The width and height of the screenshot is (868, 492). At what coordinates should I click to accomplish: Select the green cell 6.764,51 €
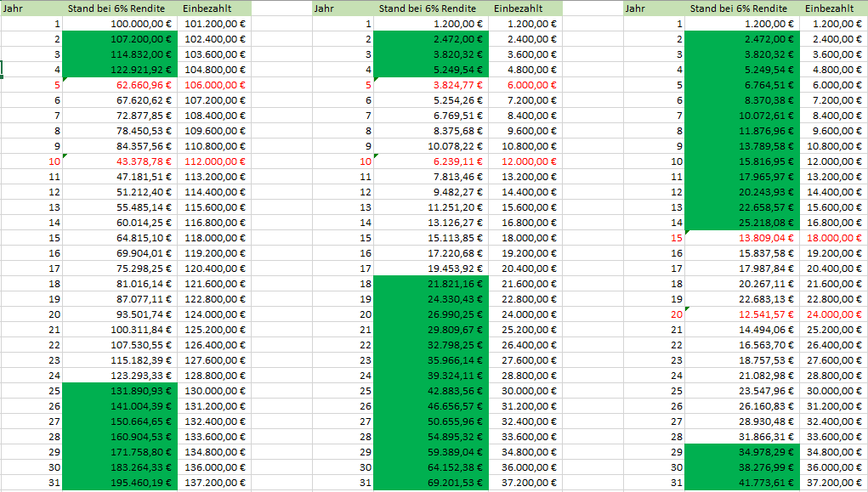(x=742, y=85)
